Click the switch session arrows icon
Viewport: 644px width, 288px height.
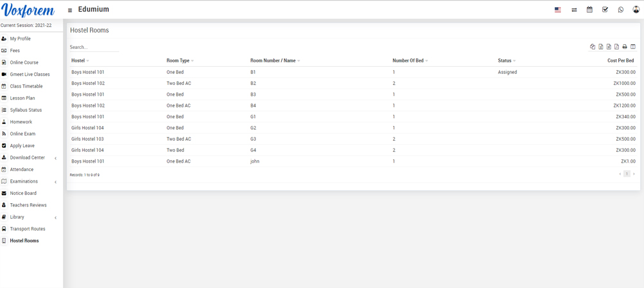point(574,10)
